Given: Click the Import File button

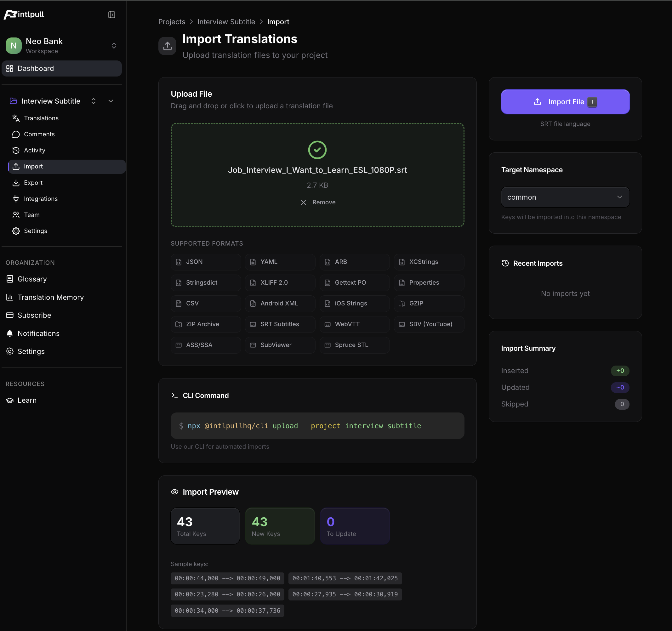Looking at the screenshot, I should 565,102.
